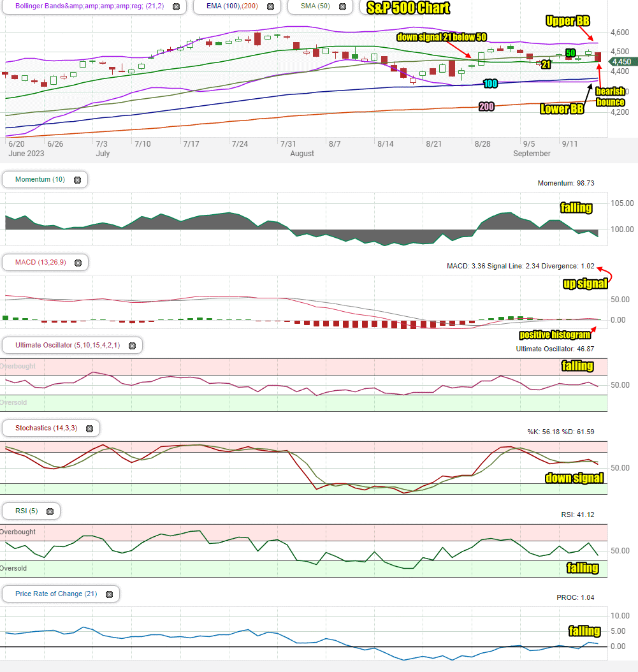Open the EMA (100),(200) indicator label
The height and width of the screenshot is (672, 638).
232,6
